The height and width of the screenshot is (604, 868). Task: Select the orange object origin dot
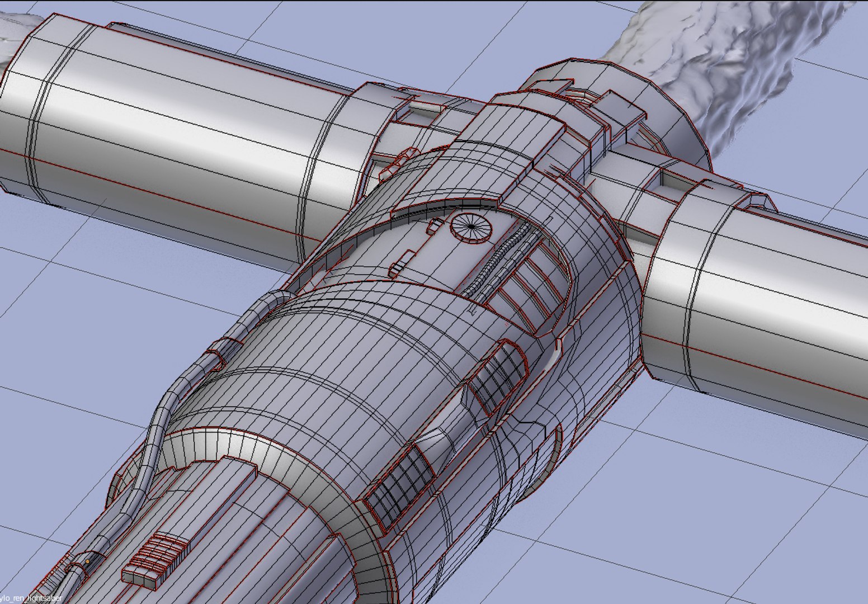pyautogui.click(x=87, y=561)
